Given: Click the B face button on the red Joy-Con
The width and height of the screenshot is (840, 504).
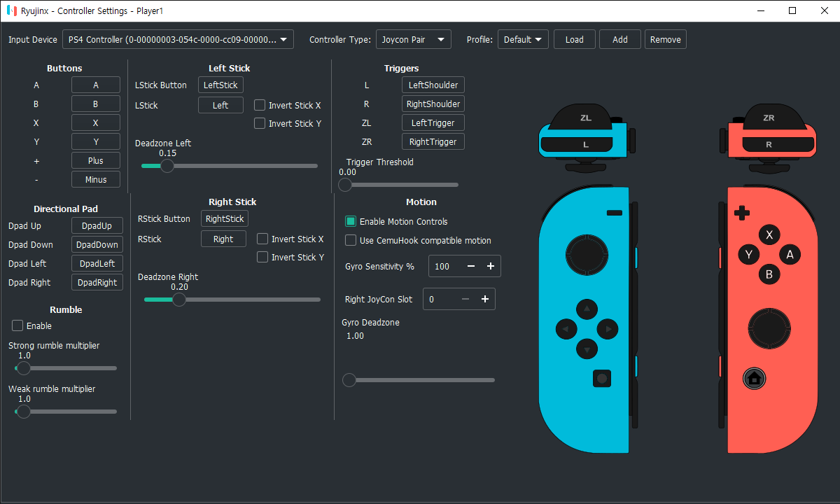Looking at the screenshot, I should [x=769, y=274].
